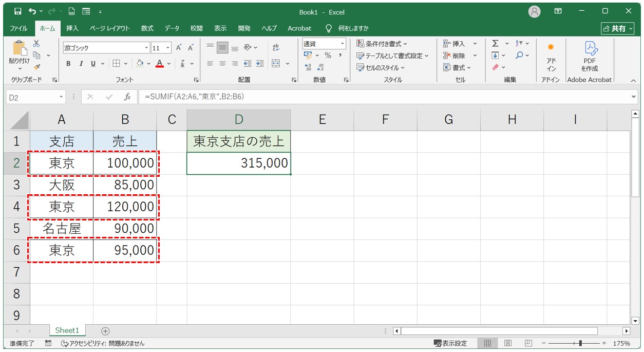Expand テーブルとして書式設定 menu
Image resolution: width=644 pixels, height=352 pixels.
point(393,55)
